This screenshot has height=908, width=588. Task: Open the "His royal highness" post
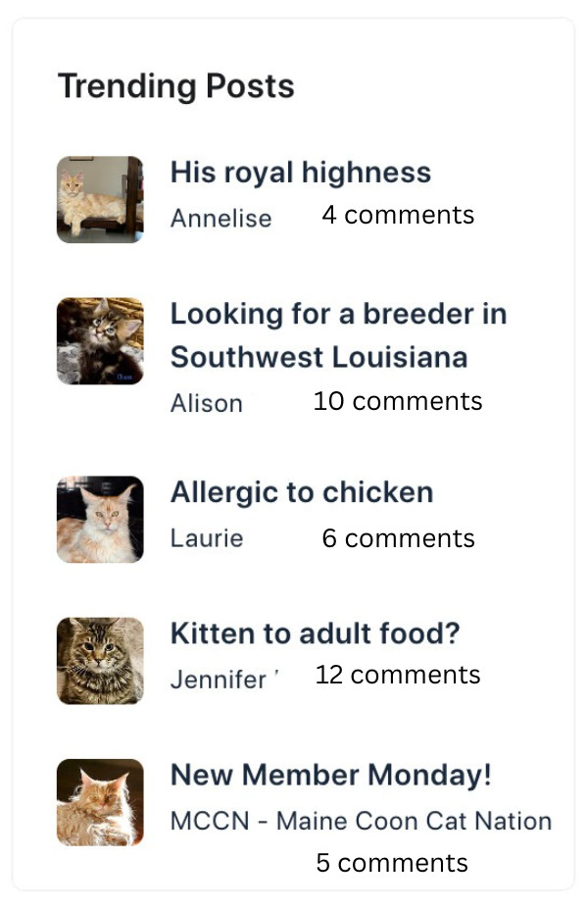tap(301, 173)
